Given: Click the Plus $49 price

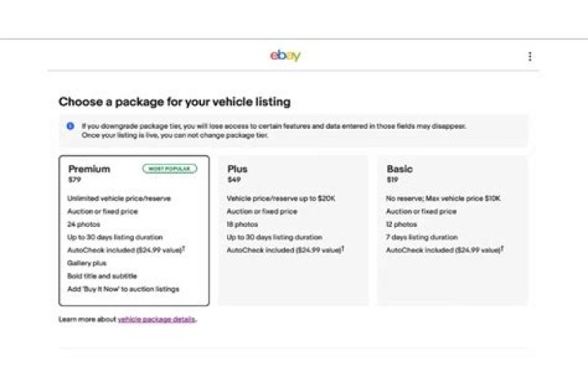Looking at the screenshot, I should click(234, 180).
